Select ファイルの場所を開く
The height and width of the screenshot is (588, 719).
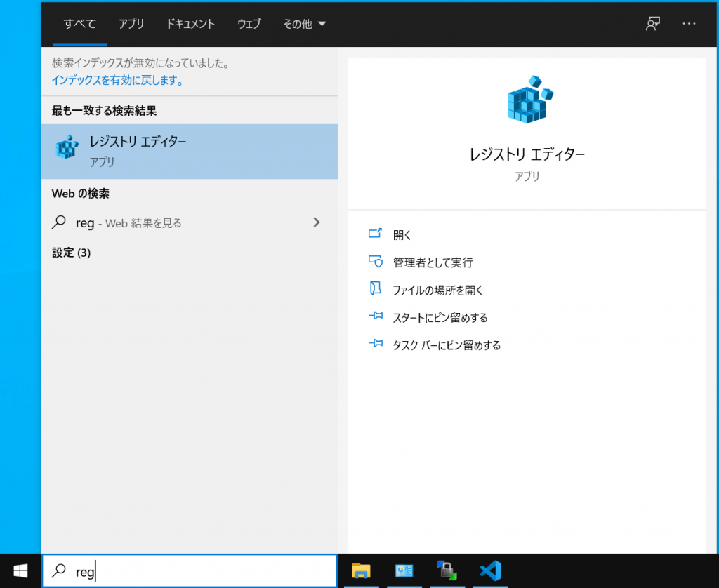coord(437,290)
